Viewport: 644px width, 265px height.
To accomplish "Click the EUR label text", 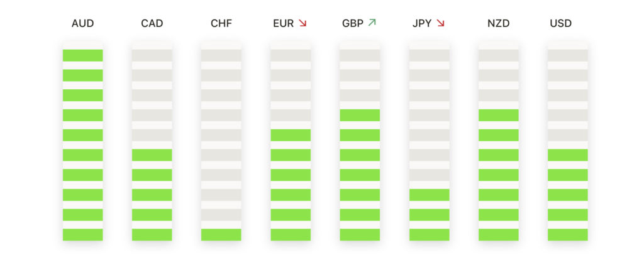I will (283, 24).
